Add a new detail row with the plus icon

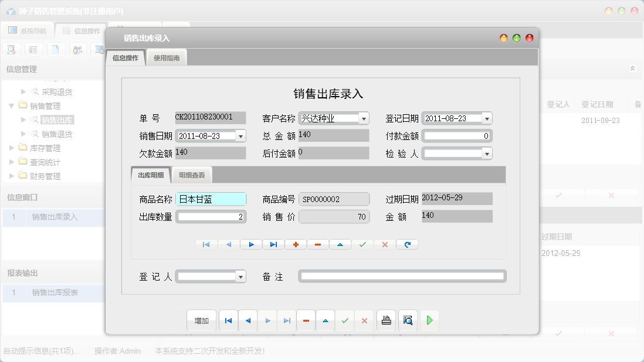[x=296, y=244]
